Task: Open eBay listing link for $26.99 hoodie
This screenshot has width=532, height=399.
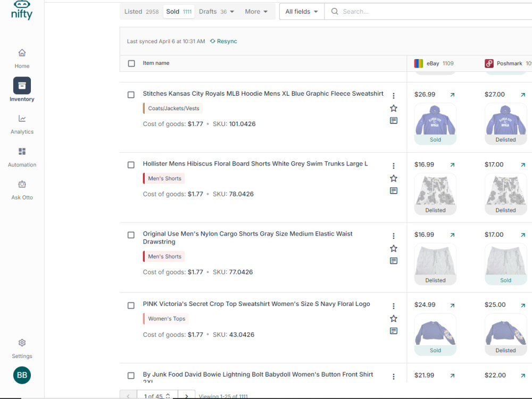Action: coord(452,95)
